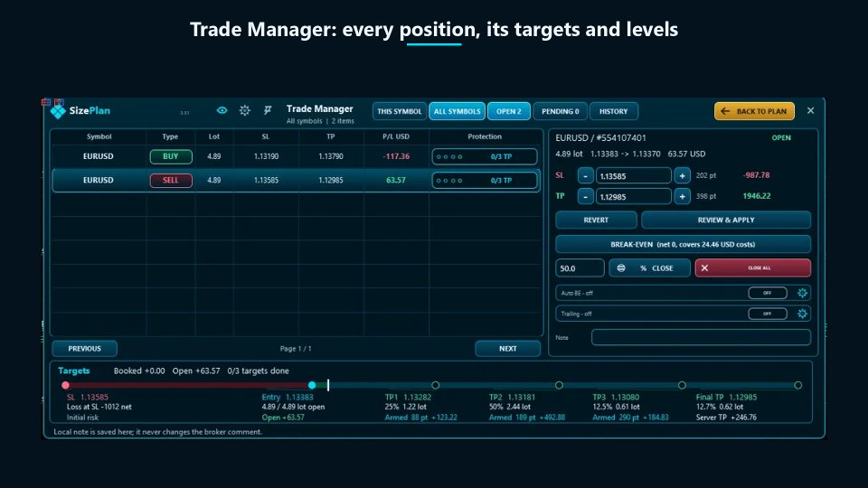Click the REVERT button
The image size is (868, 488).
point(596,220)
